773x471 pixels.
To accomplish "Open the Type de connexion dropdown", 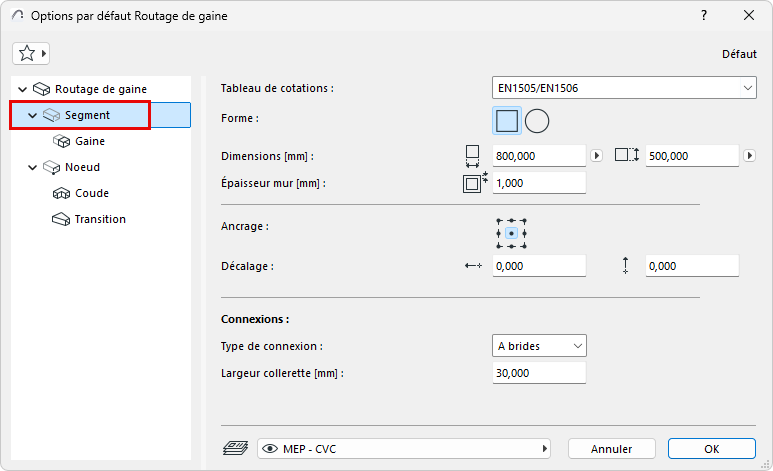I will click(x=539, y=346).
